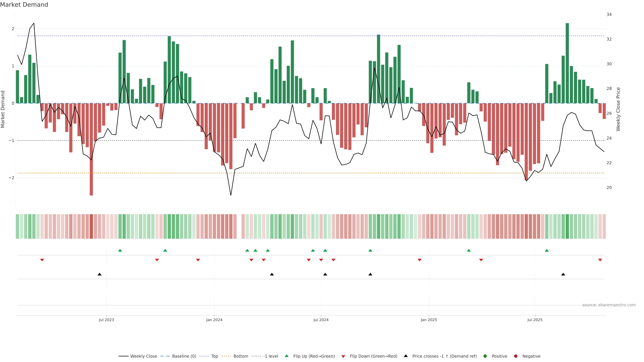This screenshot has width=644, height=362.
Task: Hide the Top dotted line series
Action: point(214,356)
